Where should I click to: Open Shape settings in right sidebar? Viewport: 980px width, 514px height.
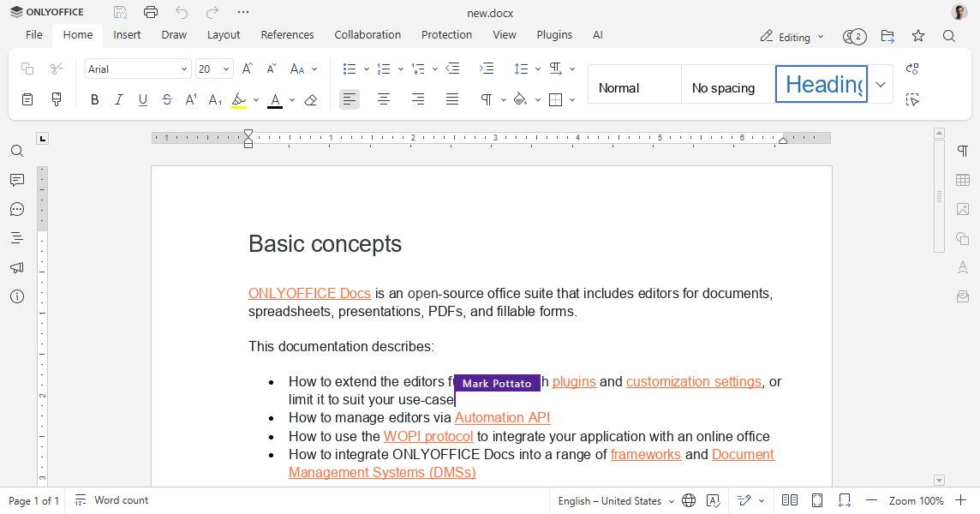(x=963, y=238)
